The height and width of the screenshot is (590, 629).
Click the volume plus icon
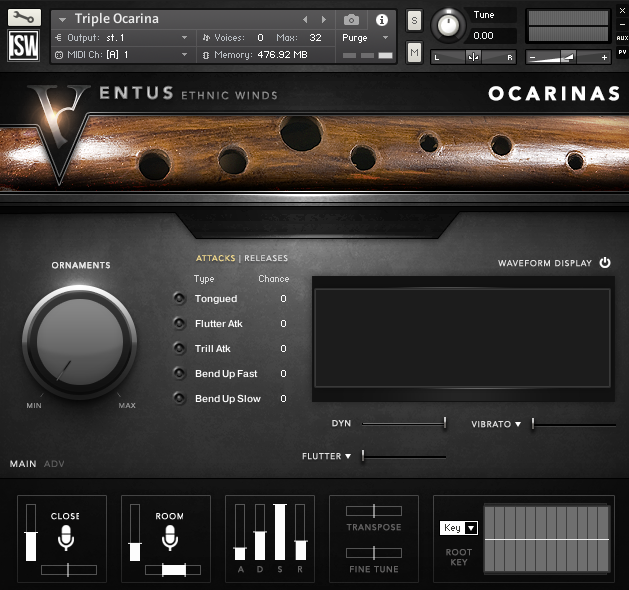click(x=604, y=58)
